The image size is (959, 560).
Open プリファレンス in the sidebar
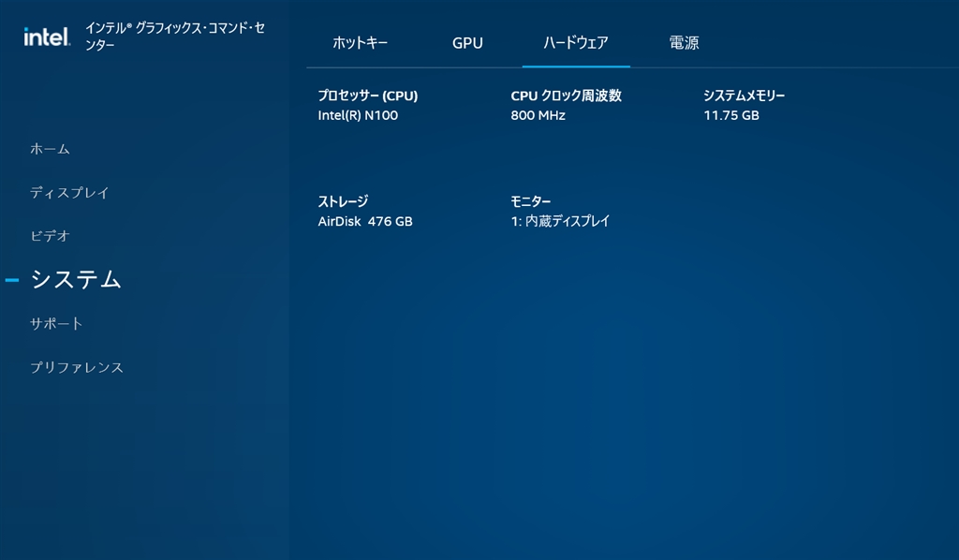pyautogui.click(x=77, y=367)
